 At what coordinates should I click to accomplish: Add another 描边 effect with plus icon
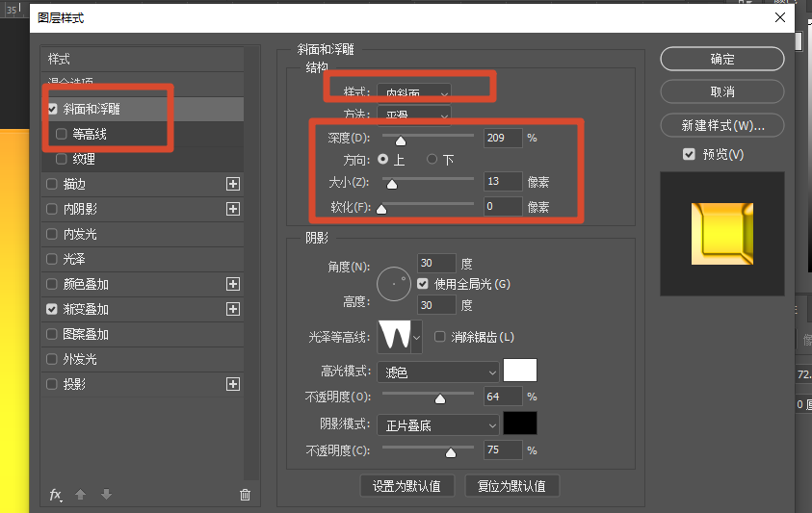pyautogui.click(x=233, y=184)
